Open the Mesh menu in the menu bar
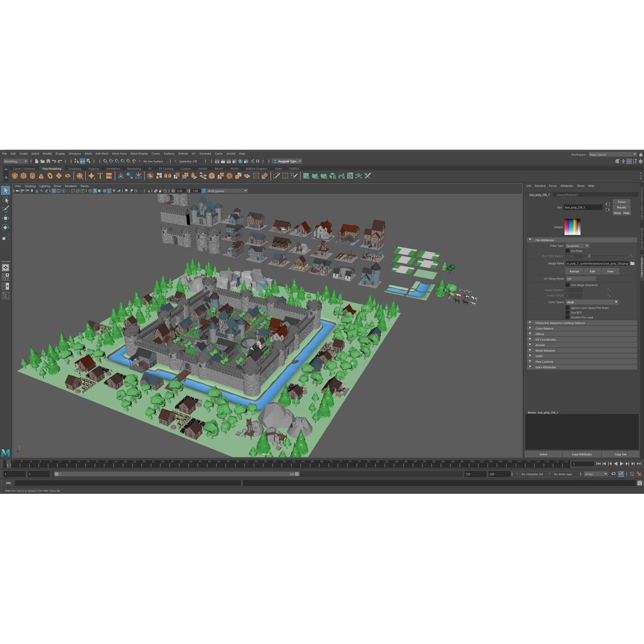 [x=88, y=153]
